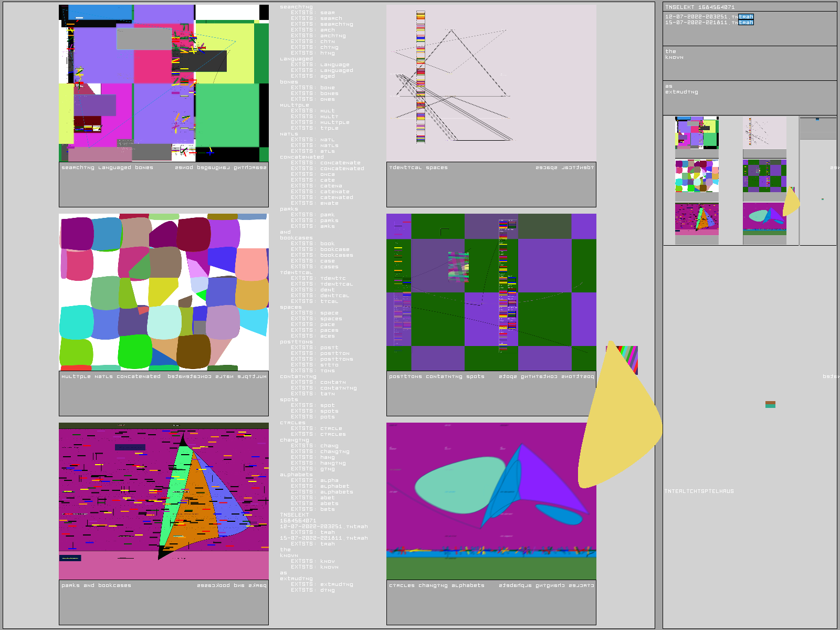The width and height of the screenshot is (840, 630).
Task: Select the multiple nails concatenated image
Action: click(x=163, y=292)
